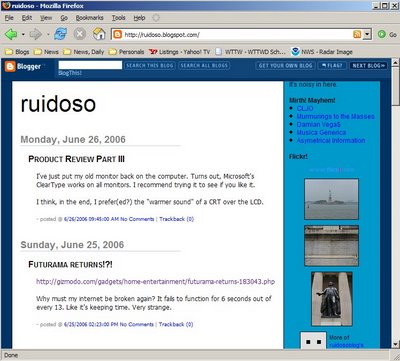Expand the address bar history dropdown
Viewport: 400px width, 361px height.
[x=367, y=34]
